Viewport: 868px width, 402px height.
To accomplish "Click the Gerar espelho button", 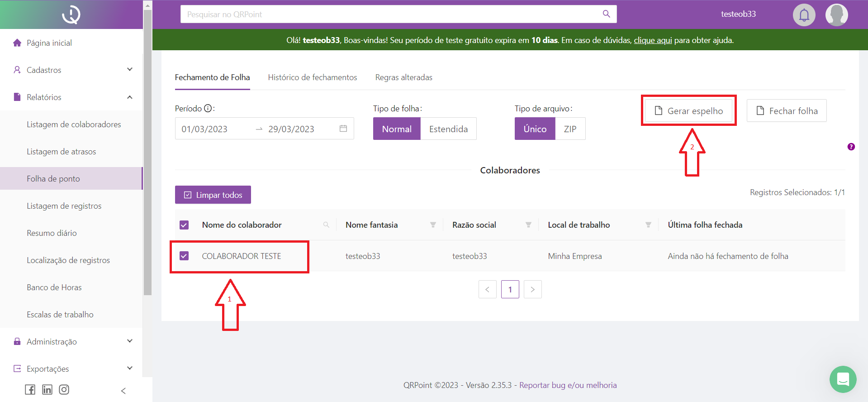I will (688, 111).
